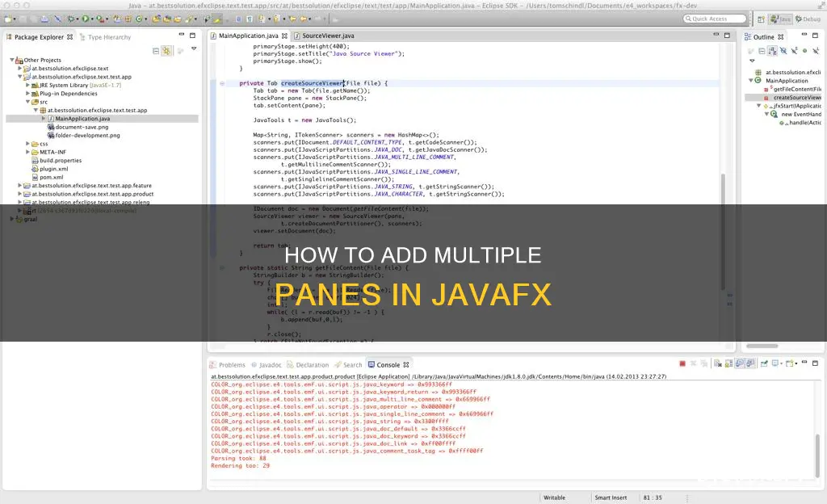Switch to the Type Hierarchy tab
827x504 pixels.
coord(105,37)
